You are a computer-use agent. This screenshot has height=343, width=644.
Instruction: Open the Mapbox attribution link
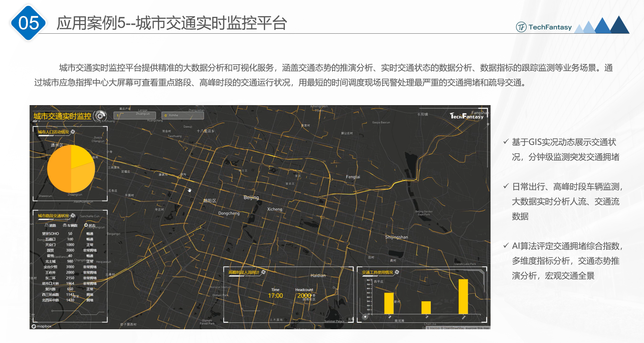pyautogui.click(x=433, y=328)
